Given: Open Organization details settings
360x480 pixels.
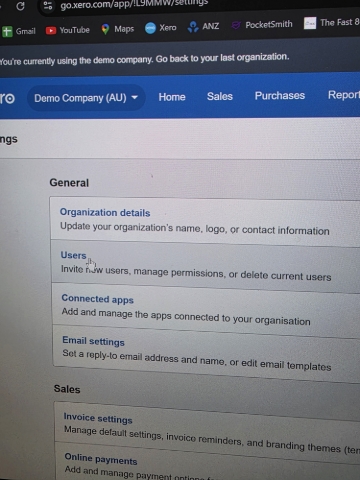Looking at the screenshot, I should [x=105, y=212].
